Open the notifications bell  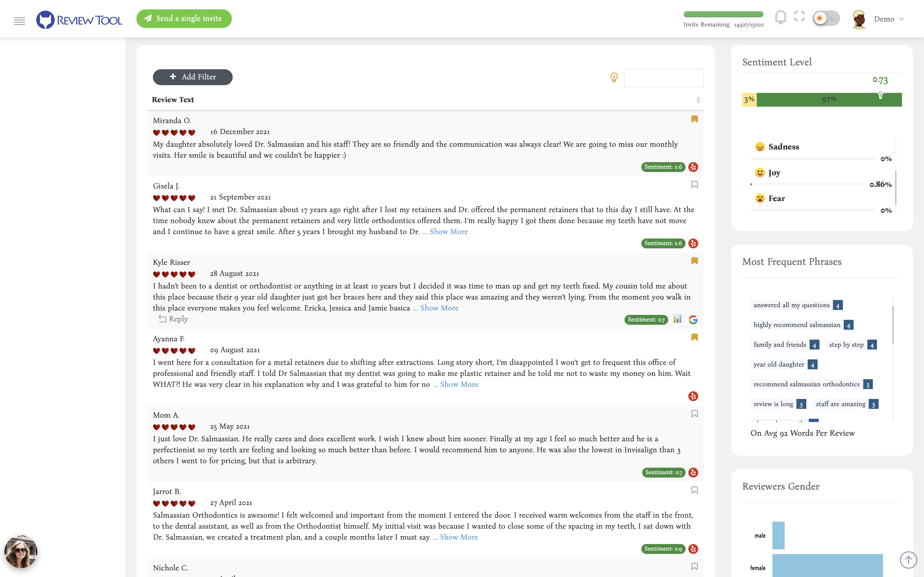click(780, 17)
